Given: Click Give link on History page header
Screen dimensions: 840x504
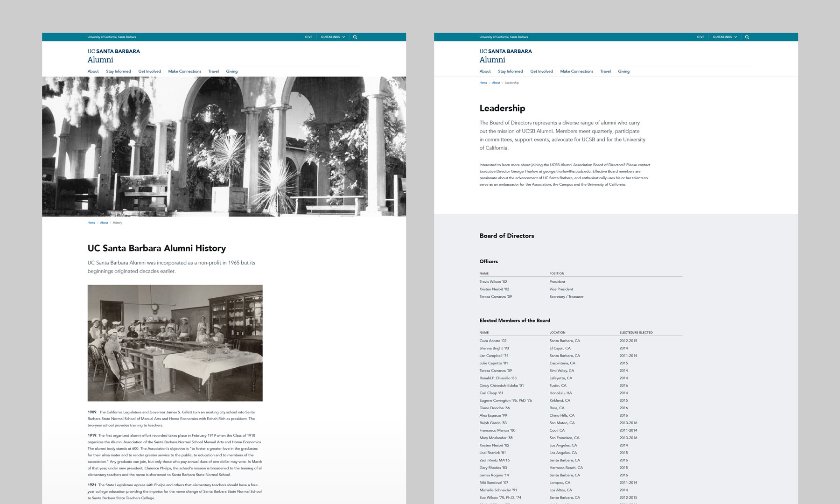Looking at the screenshot, I should point(308,37).
